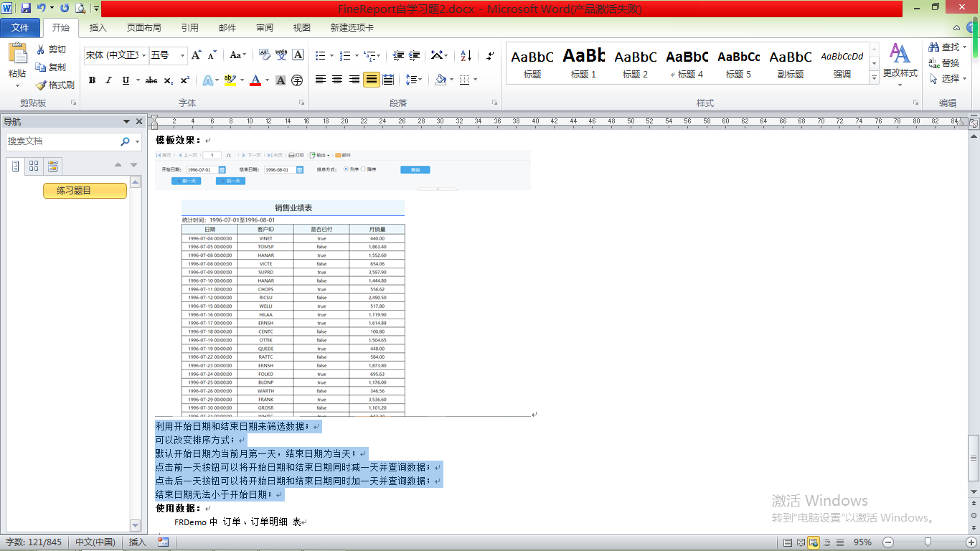The width and height of the screenshot is (980, 551).
Task: Apply subscript formatting
Action: click(169, 80)
